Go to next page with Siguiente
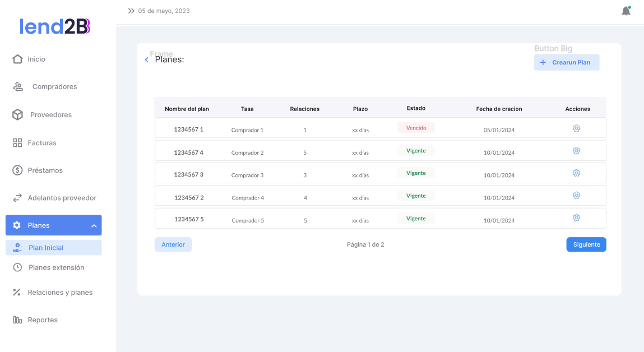644x352 pixels. 586,244
